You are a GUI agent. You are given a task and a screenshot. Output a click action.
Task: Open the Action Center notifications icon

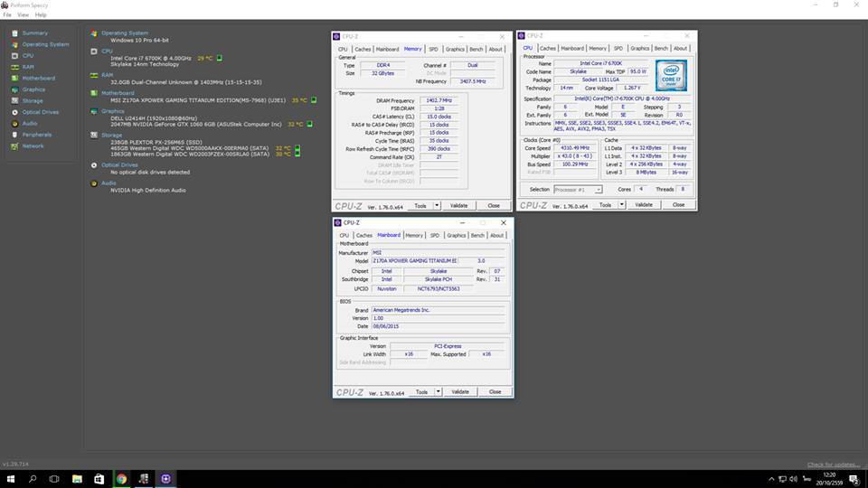(854, 479)
